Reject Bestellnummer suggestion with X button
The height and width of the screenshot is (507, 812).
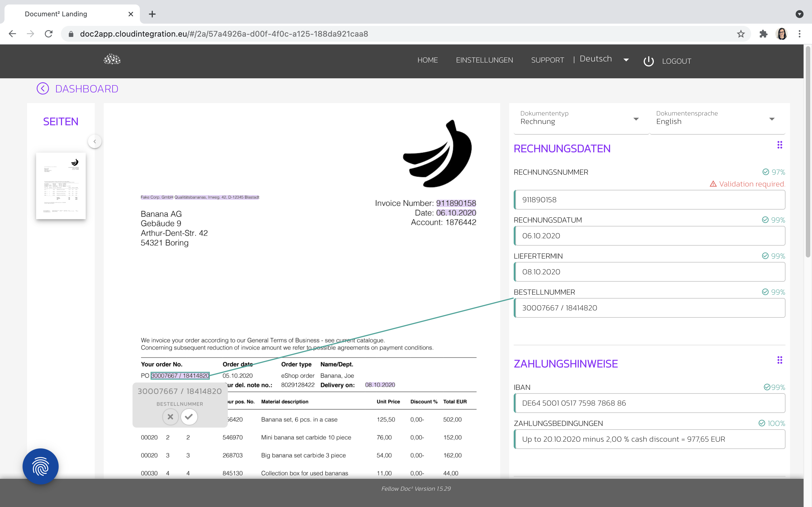[x=171, y=417]
